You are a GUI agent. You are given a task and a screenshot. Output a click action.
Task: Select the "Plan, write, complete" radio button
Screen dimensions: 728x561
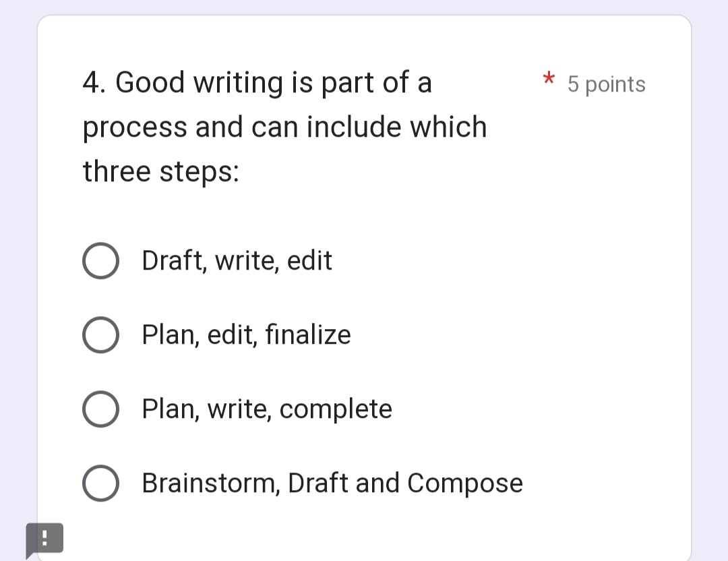pos(100,409)
